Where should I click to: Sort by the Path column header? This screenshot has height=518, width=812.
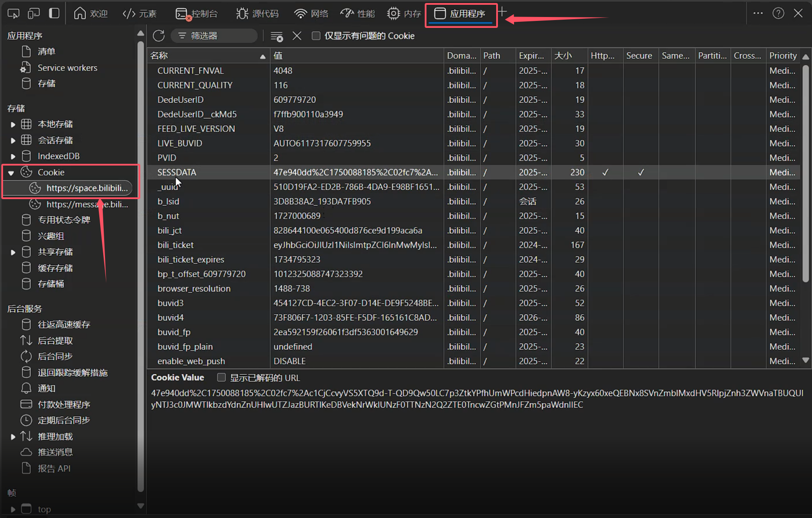point(498,55)
